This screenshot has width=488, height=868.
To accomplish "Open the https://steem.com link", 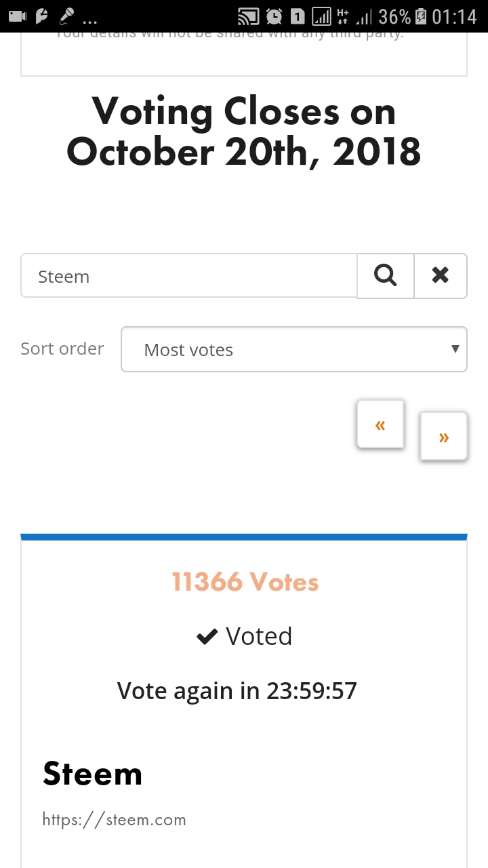I will tap(114, 819).
